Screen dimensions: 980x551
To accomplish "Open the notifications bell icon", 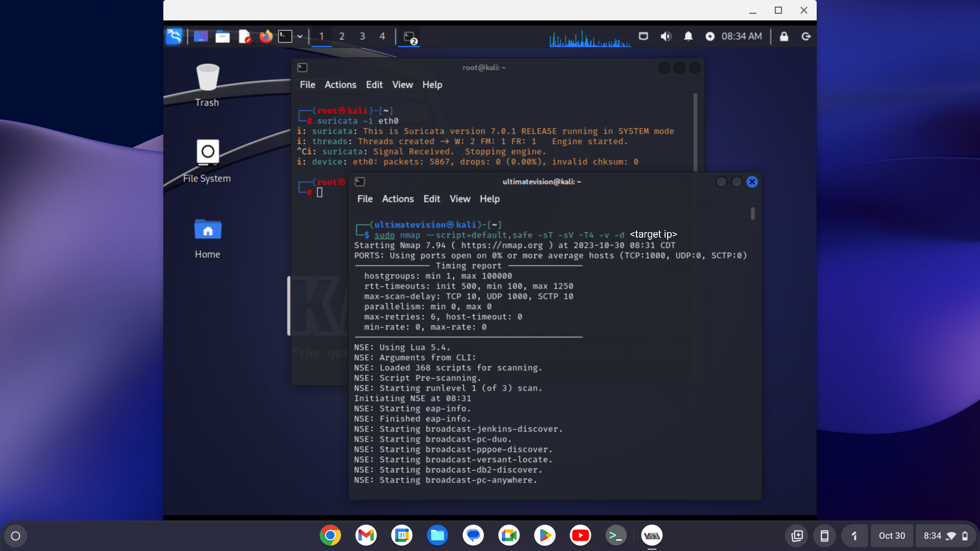I will tap(688, 36).
